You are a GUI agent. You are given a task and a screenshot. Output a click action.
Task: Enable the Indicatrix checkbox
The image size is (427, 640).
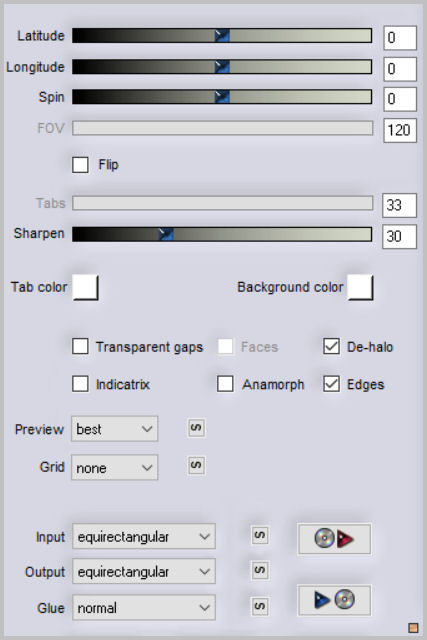click(x=80, y=384)
